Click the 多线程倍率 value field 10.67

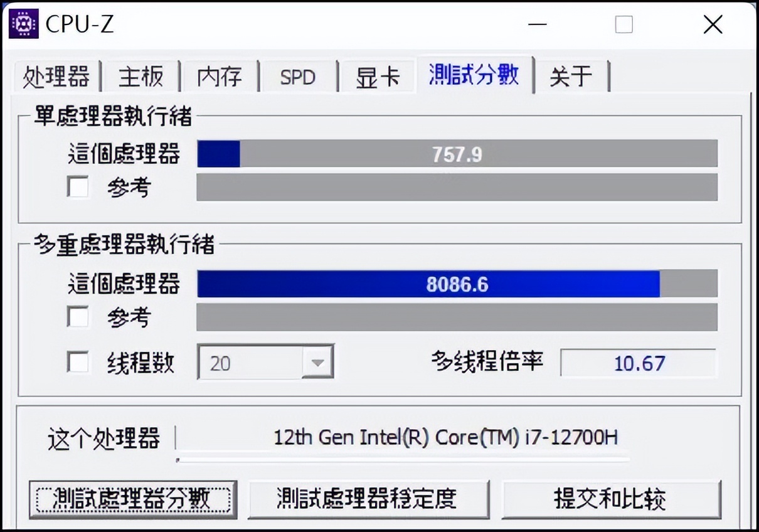point(638,363)
